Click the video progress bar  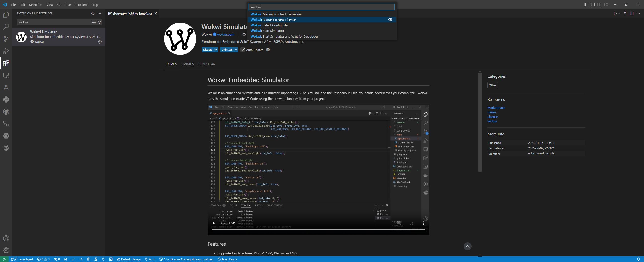click(x=318, y=230)
